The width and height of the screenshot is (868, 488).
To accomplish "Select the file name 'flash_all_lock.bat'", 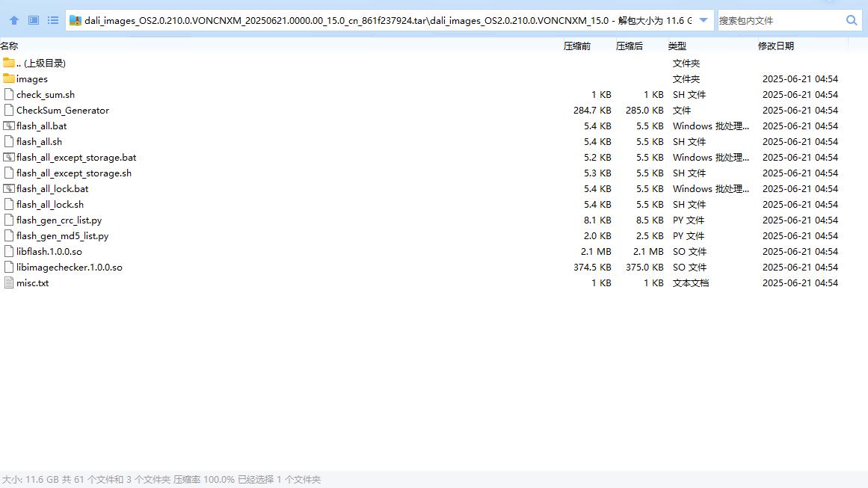I will click(52, 188).
